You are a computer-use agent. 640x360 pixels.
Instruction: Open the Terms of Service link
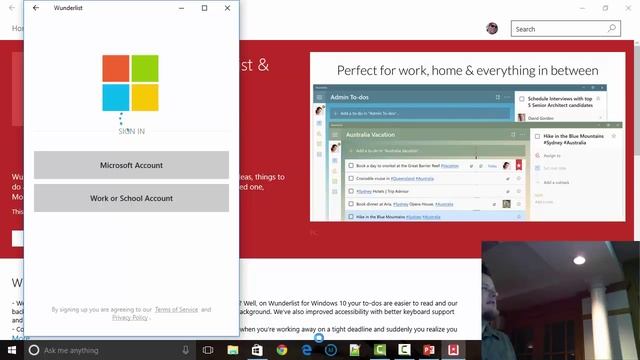(176, 309)
